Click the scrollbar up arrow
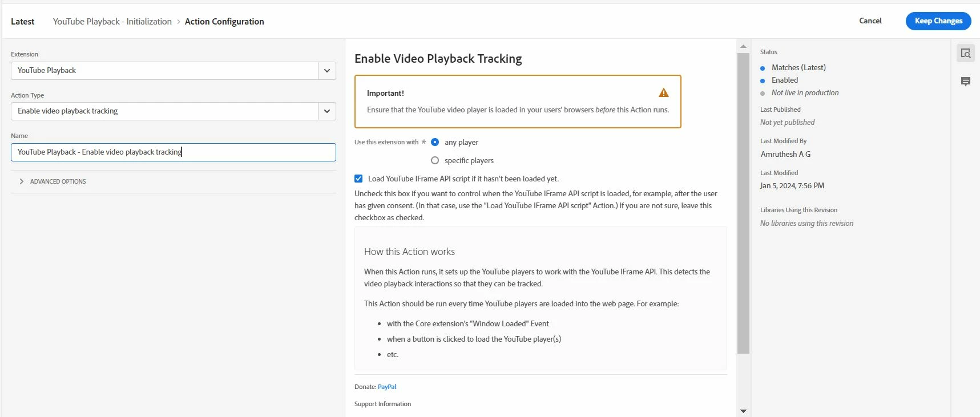This screenshot has width=980, height=417. point(743,46)
